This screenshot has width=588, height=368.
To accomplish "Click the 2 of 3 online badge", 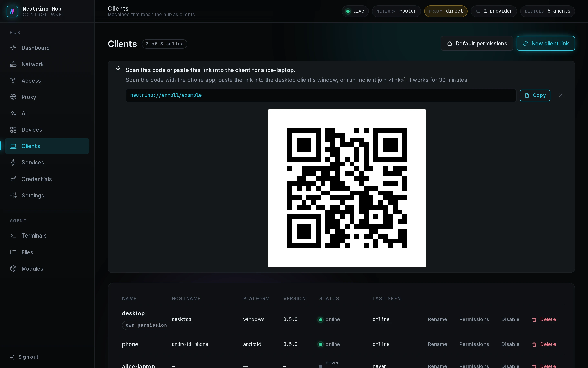I will [165, 44].
